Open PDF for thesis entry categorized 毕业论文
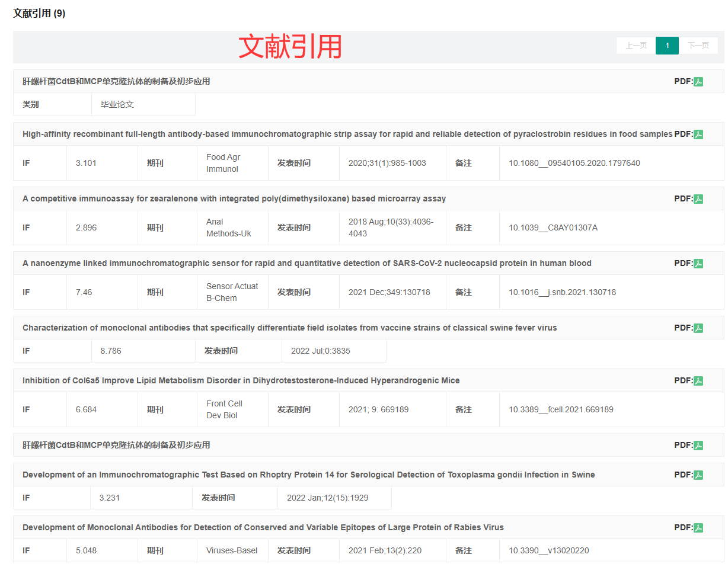Screen dimensions: 728x564 [x=698, y=82]
